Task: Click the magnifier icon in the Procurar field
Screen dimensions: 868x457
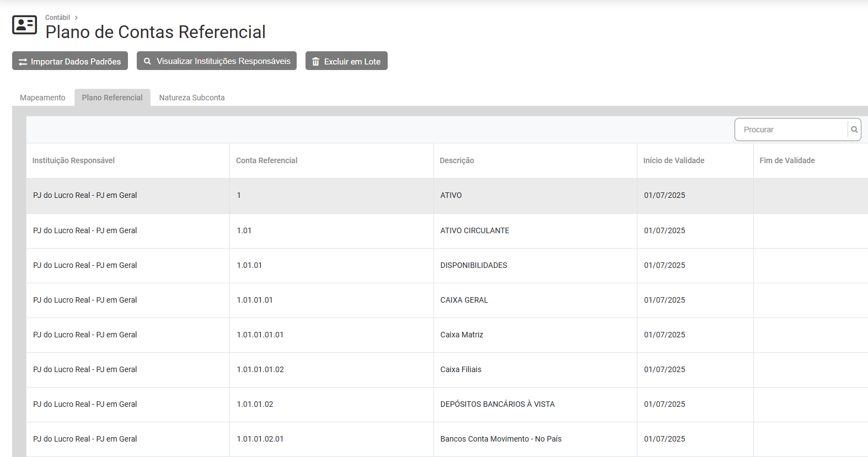Action: point(854,130)
